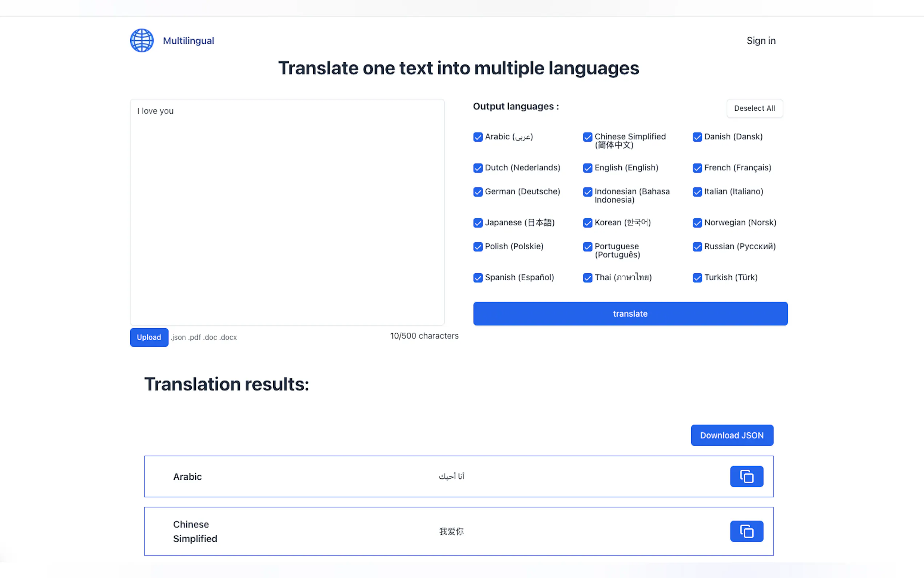Toggle the Spanish (Español) checkbox
Screen dimensions: 924x578
pyautogui.click(x=478, y=277)
